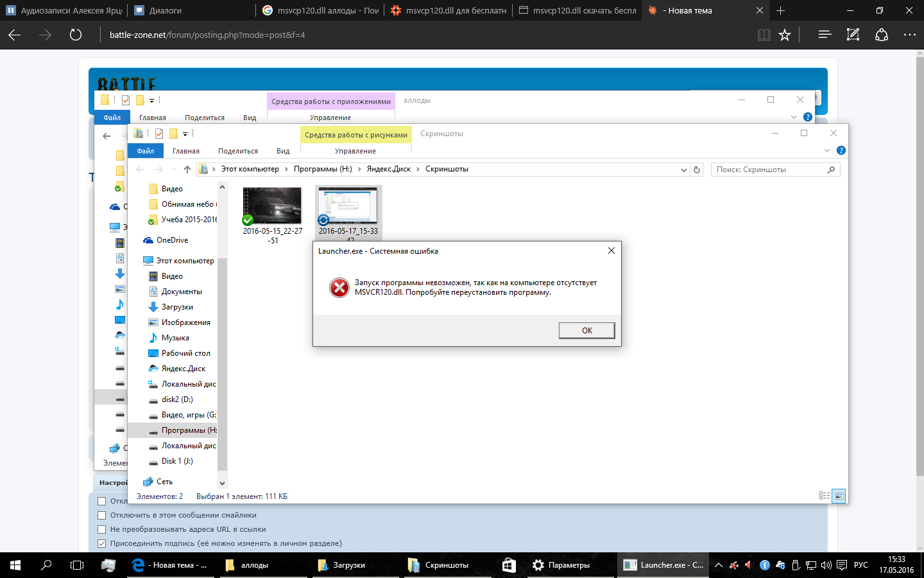
Task: Check 'Отключить в этом сообщении смайлики' box
Action: tap(101, 515)
